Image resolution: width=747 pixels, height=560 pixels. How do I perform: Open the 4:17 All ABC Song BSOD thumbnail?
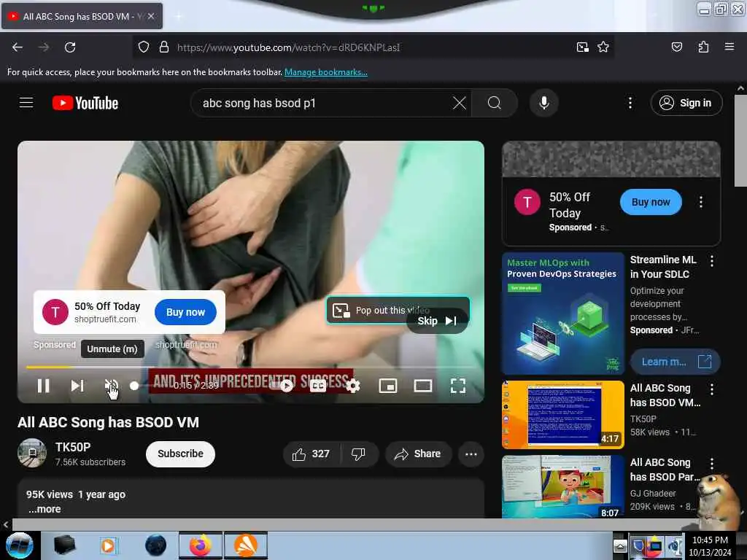[562, 414]
